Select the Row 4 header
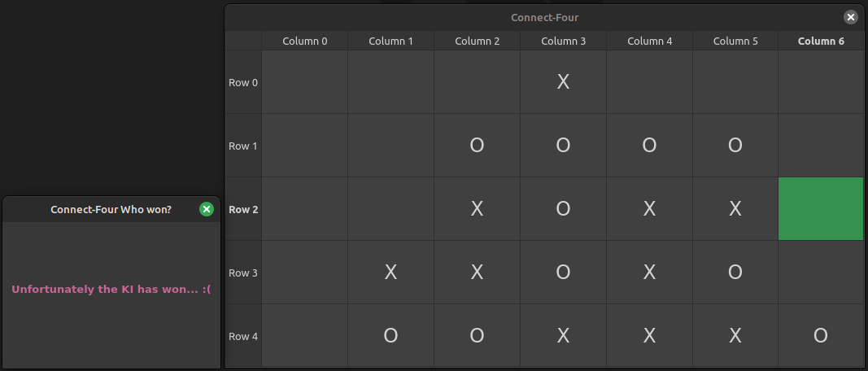The height and width of the screenshot is (371, 868). click(x=243, y=336)
